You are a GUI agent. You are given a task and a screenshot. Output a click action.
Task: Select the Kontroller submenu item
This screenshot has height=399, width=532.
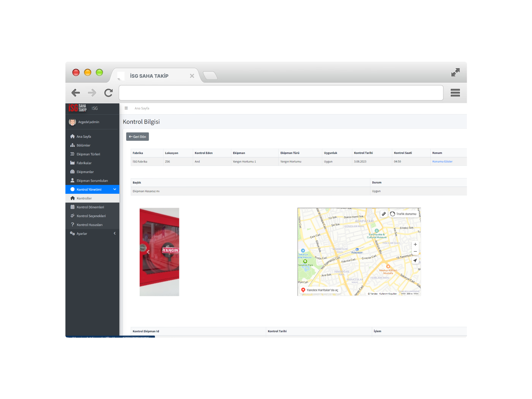(92, 198)
